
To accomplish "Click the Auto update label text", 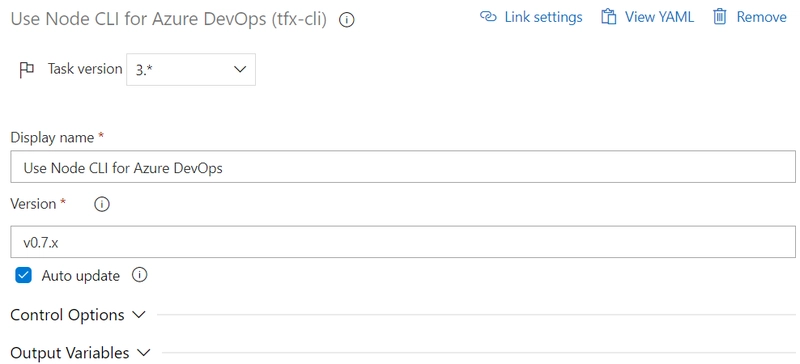I will pos(81,276).
